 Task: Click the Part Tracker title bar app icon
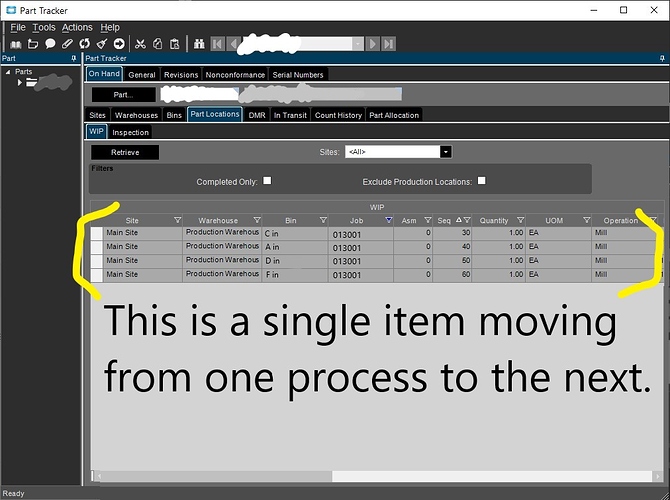tap(11, 10)
